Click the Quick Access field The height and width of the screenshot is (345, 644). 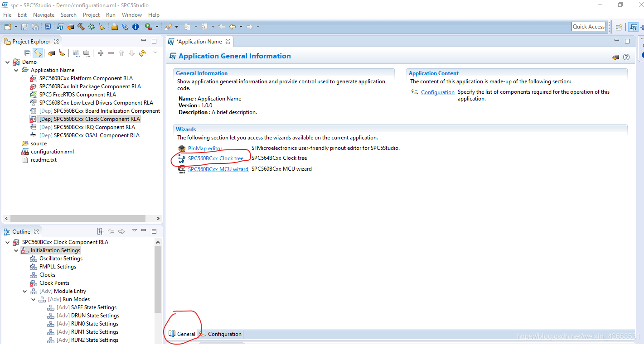(589, 27)
